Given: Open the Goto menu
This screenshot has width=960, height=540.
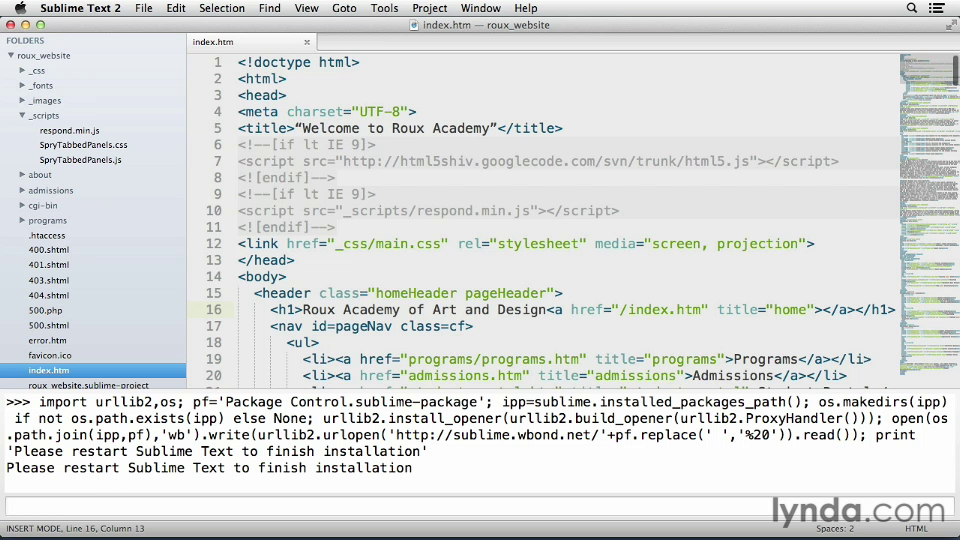Looking at the screenshot, I should pyautogui.click(x=344, y=8).
